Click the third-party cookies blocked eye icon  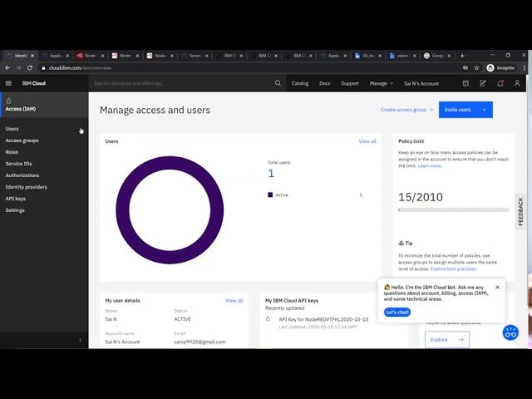pos(465,68)
